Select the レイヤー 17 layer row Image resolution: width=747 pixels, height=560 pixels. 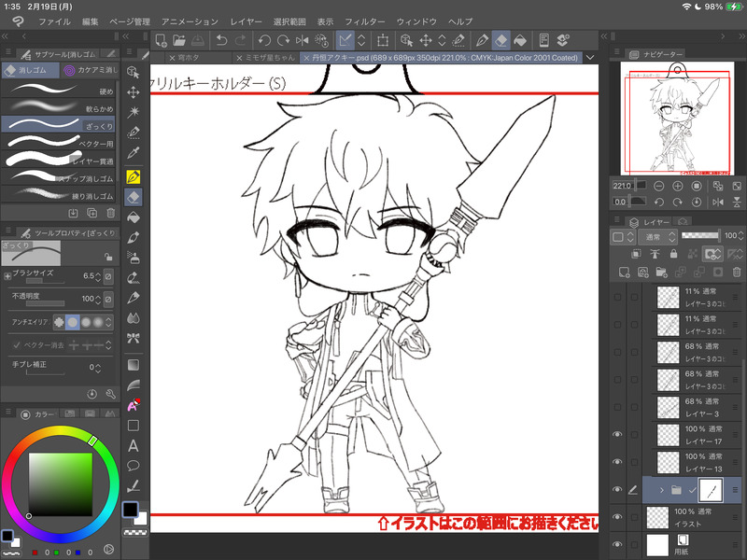[696, 435]
